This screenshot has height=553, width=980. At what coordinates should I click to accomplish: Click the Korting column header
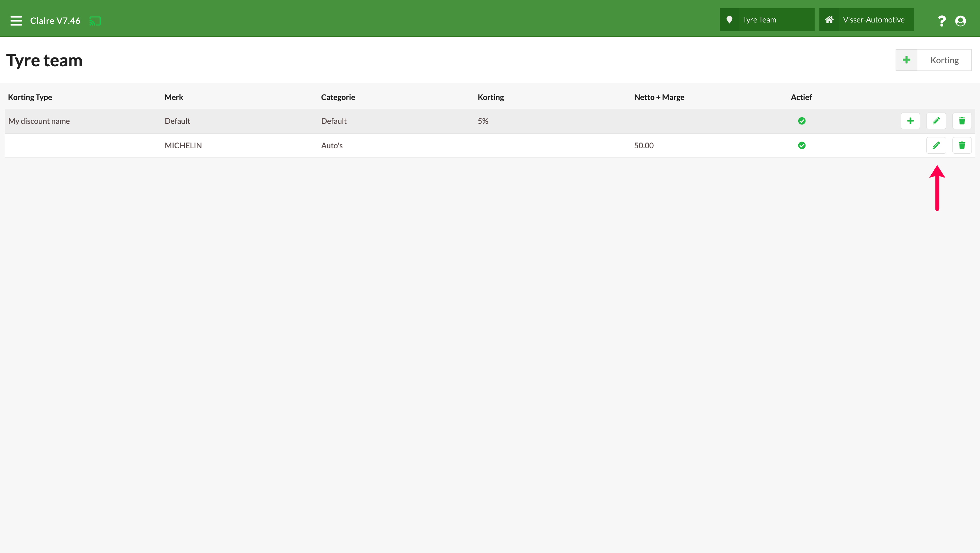[x=491, y=97]
